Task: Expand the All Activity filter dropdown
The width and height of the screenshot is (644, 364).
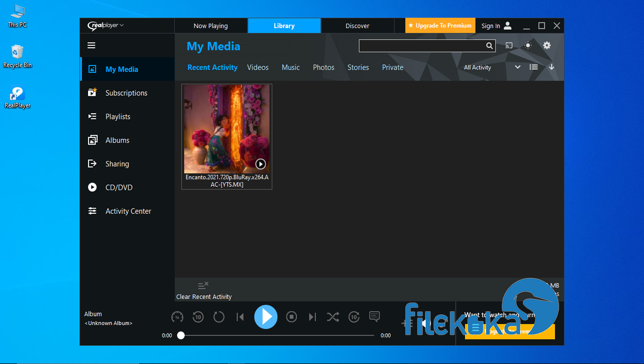Action: point(492,67)
